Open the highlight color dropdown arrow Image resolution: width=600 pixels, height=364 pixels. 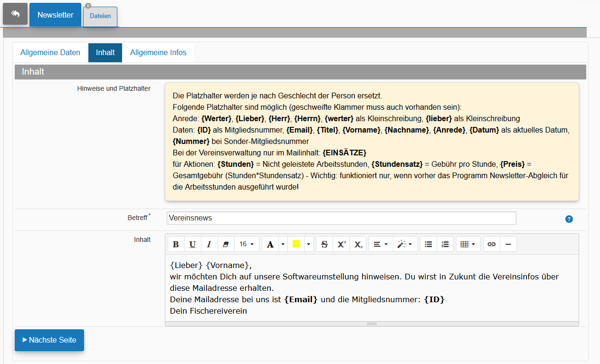pyautogui.click(x=309, y=244)
